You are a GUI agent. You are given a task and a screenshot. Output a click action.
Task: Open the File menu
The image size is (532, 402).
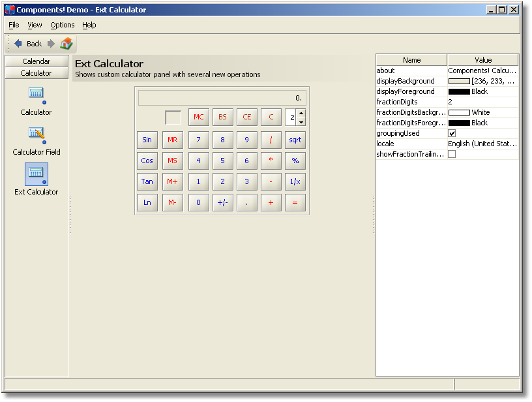tap(14, 25)
